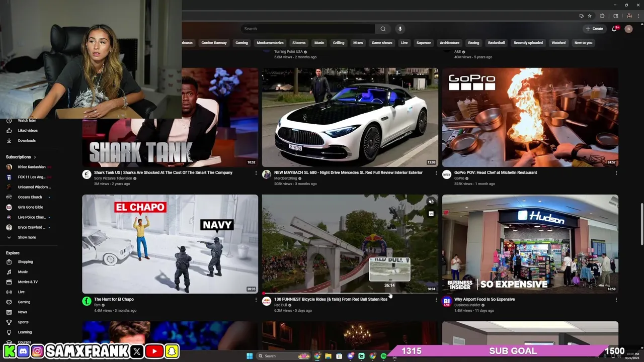Open News in Explore section

(x=23, y=312)
